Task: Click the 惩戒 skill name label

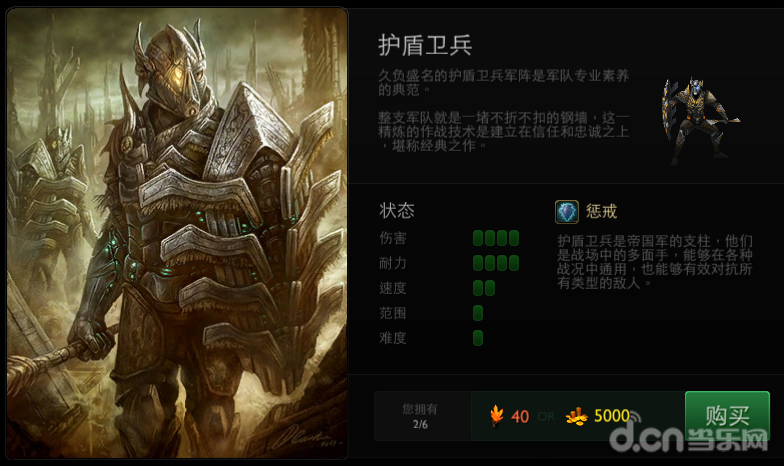Action: click(602, 212)
